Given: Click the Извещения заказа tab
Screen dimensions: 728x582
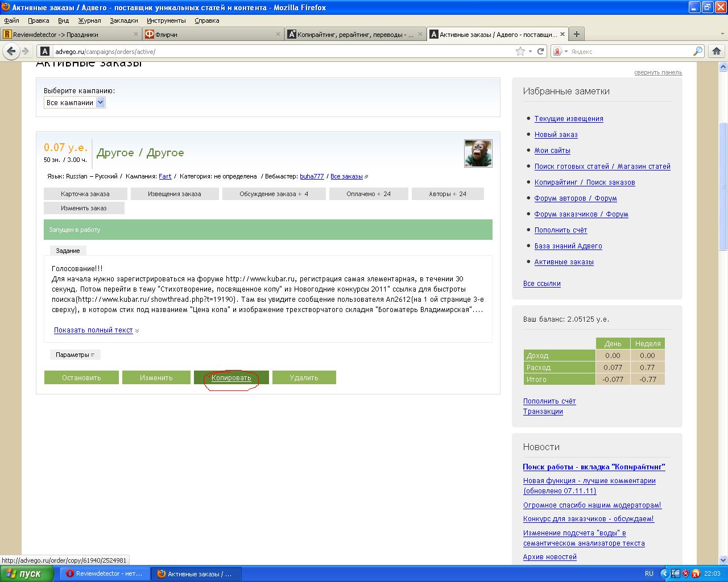Looking at the screenshot, I should click(x=175, y=194).
